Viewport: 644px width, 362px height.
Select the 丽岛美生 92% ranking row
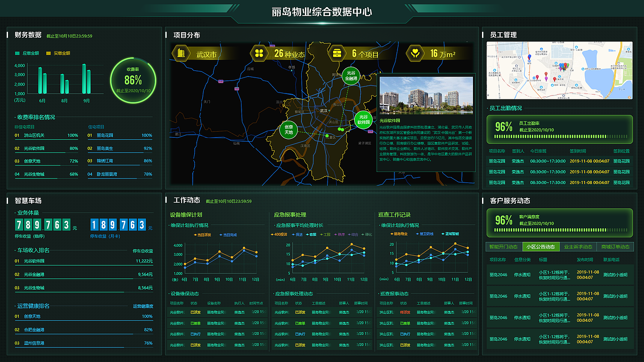point(120,149)
